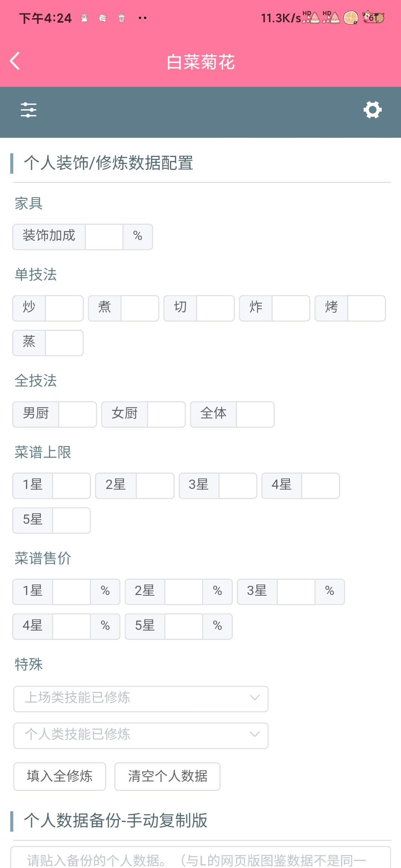Focus the 5星 recipe limit input

71,520
